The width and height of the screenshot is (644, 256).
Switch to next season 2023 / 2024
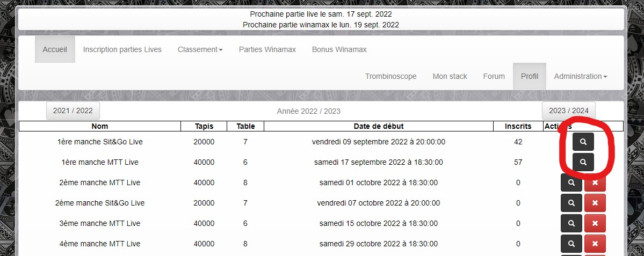coord(568,111)
